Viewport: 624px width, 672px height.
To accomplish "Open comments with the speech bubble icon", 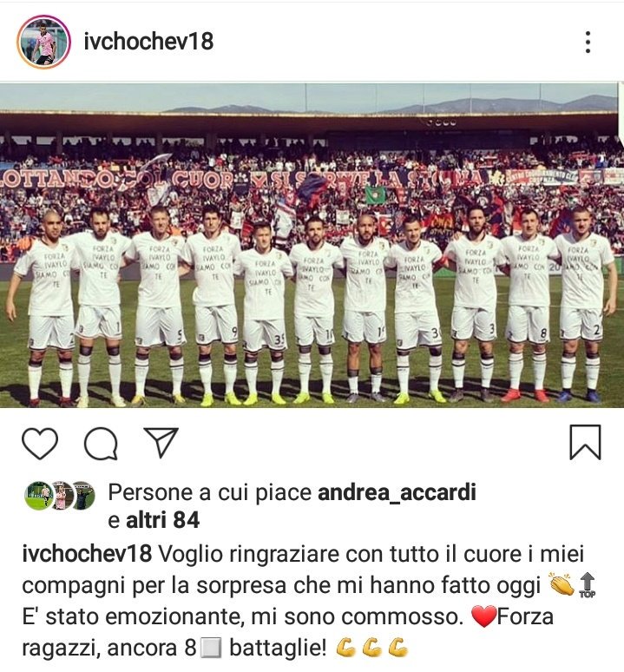I will coord(101,443).
